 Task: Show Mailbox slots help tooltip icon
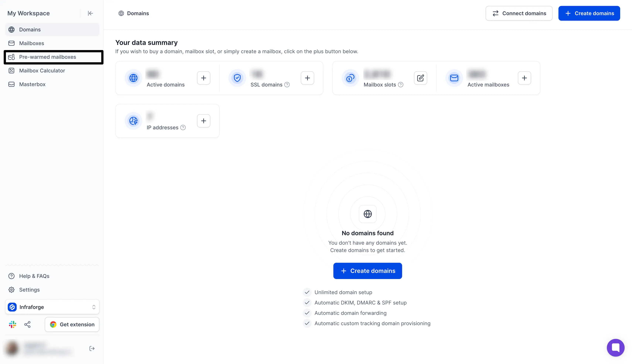pyautogui.click(x=400, y=85)
